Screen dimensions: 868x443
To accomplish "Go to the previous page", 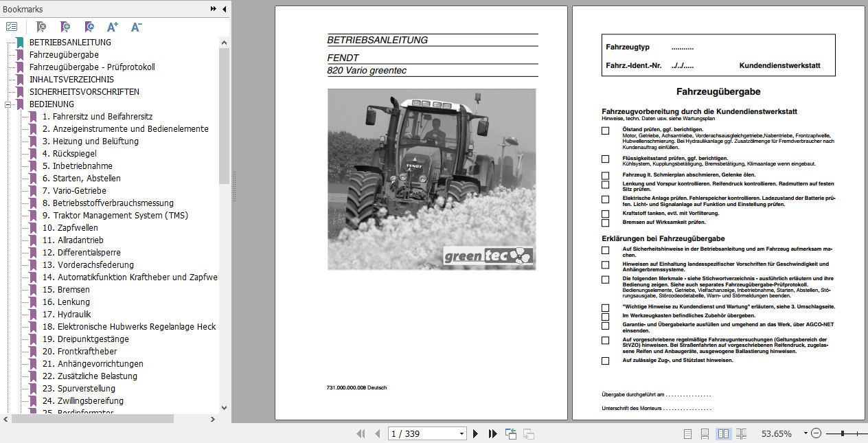I will pyautogui.click(x=377, y=433).
